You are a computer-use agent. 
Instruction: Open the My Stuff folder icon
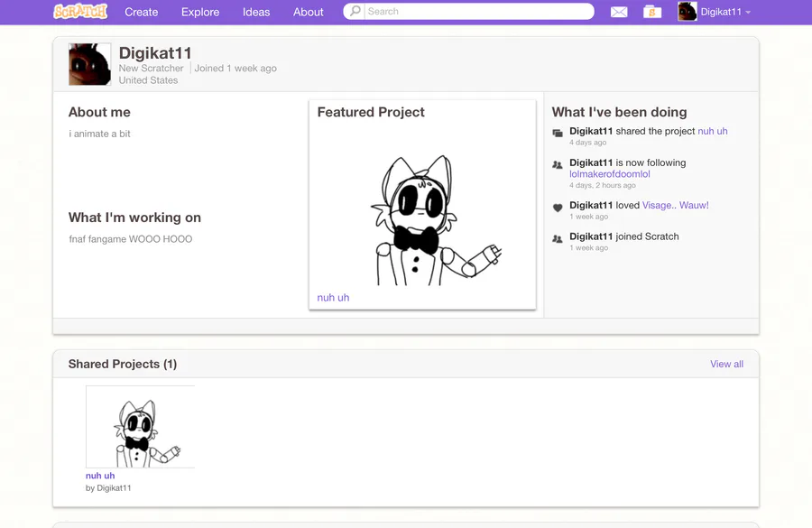(652, 12)
